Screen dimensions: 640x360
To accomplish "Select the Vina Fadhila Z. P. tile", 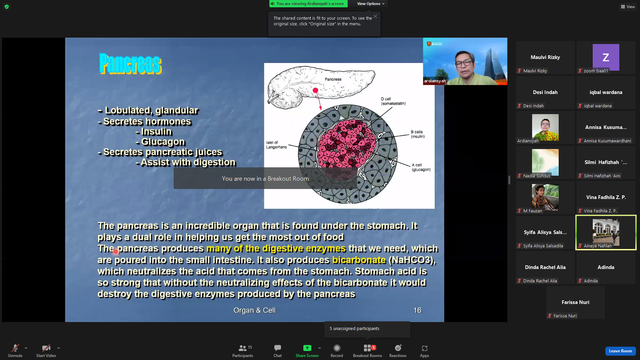I will tap(606, 198).
